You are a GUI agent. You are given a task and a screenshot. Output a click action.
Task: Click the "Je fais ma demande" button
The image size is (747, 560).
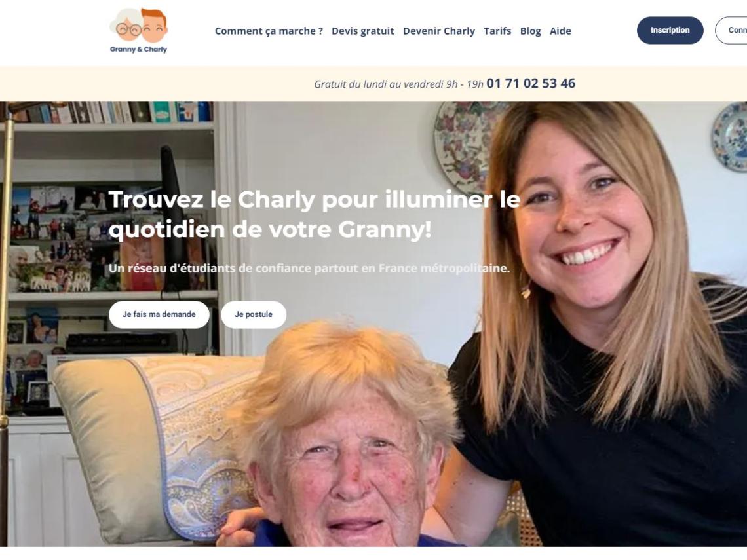pos(159,314)
